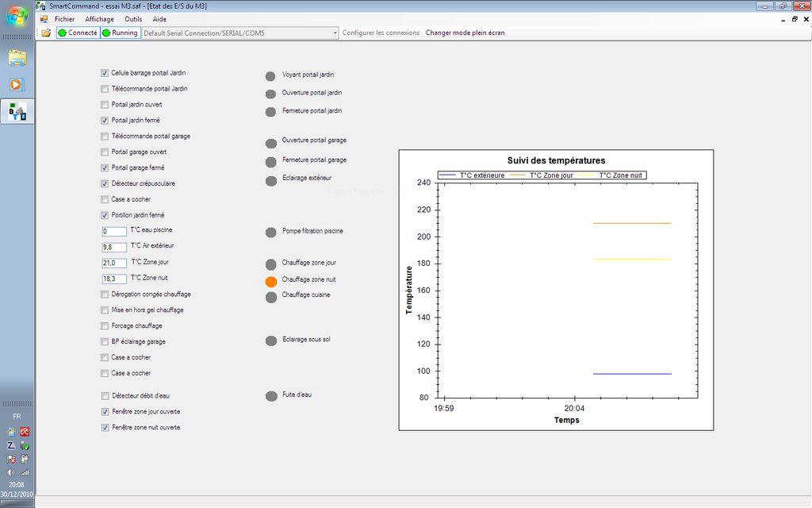Viewport: 812px width, 508px height.
Task: Open the Outils menu
Action: [x=133, y=19]
